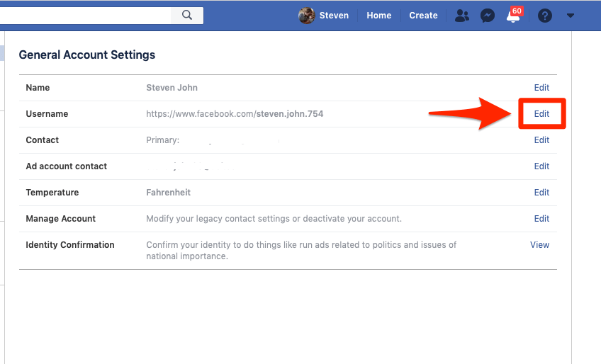Screen dimensions: 601x364
Task: Click the facebook.com/steven.john.754 URL text
Action: click(235, 114)
